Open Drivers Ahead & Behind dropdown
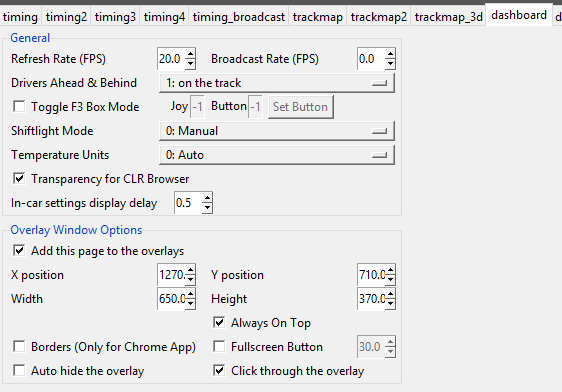562x392 pixels. pyautogui.click(x=277, y=83)
